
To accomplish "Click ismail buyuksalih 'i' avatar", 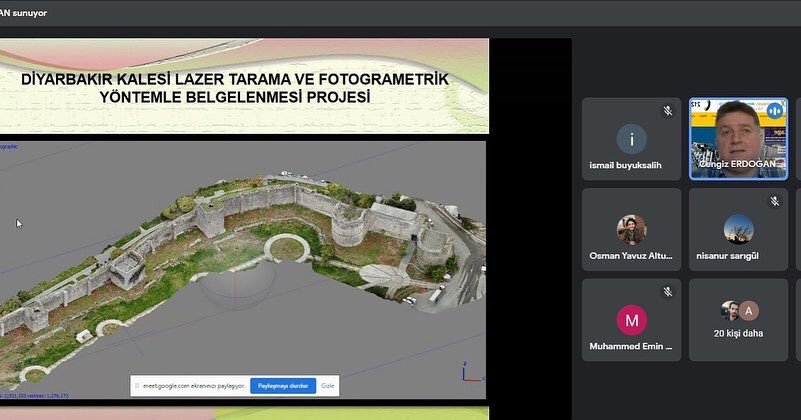I will coord(631,139).
